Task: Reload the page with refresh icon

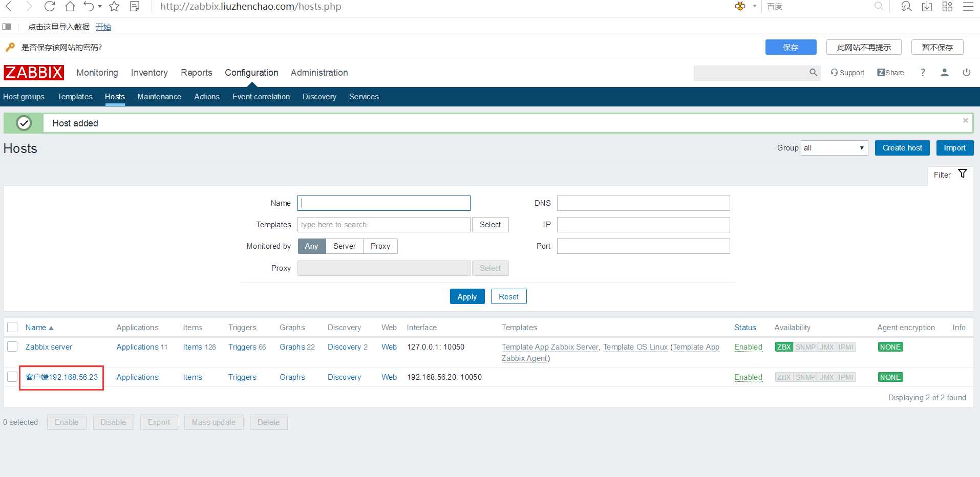Action: (x=50, y=6)
